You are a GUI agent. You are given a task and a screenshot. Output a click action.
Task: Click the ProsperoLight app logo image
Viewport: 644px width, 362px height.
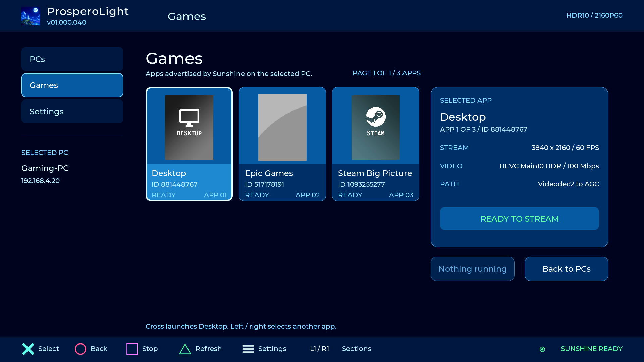coord(31,16)
